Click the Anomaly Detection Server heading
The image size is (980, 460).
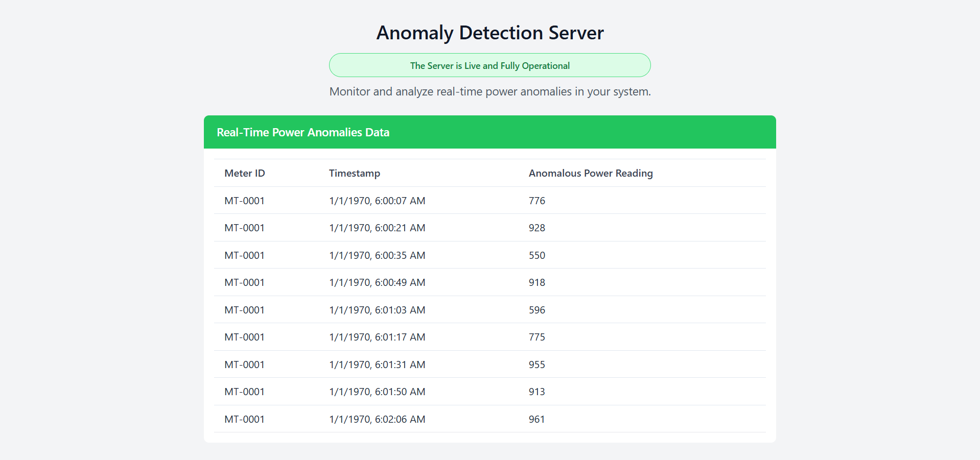tap(490, 33)
